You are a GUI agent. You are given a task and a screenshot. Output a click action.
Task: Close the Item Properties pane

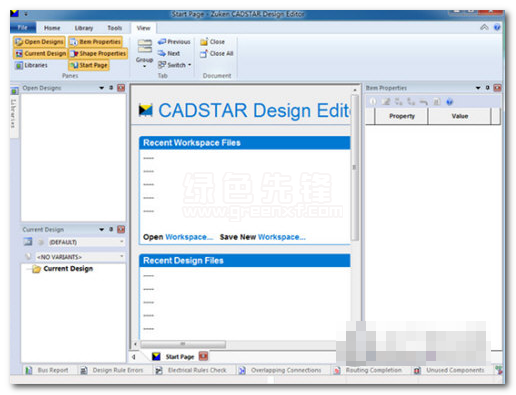point(497,88)
